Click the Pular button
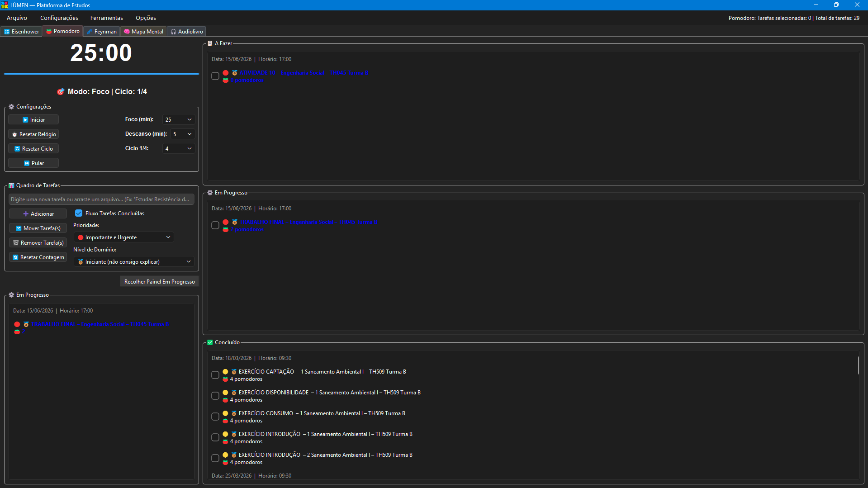Screen dimensions: 868x488 (x=33, y=163)
